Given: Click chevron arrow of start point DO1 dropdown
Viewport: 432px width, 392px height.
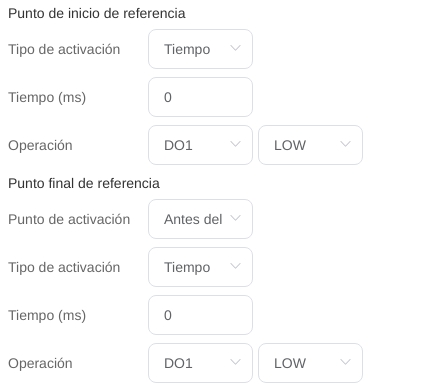Looking at the screenshot, I should (x=235, y=144).
